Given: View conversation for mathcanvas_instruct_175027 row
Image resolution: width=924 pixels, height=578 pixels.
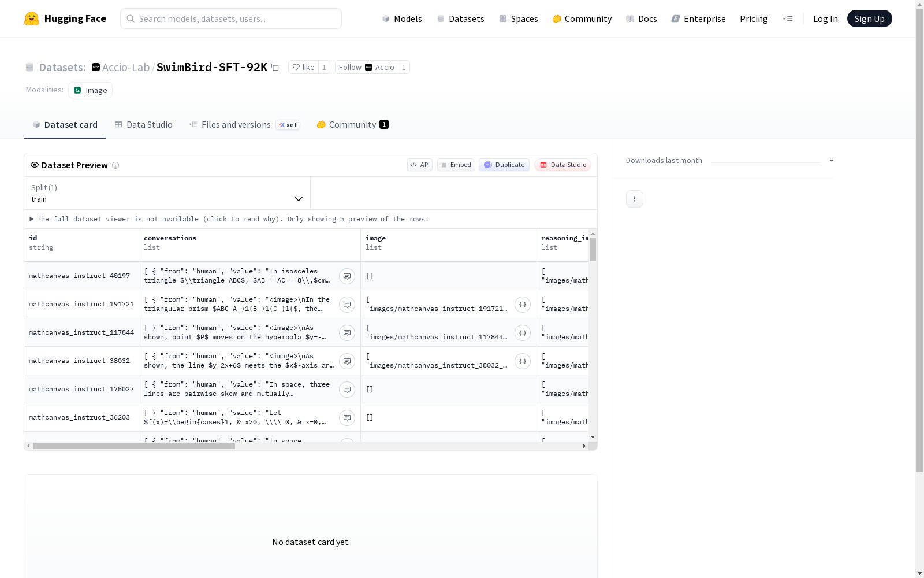Looking at the screenshot, I should click(x=347, y=390).
